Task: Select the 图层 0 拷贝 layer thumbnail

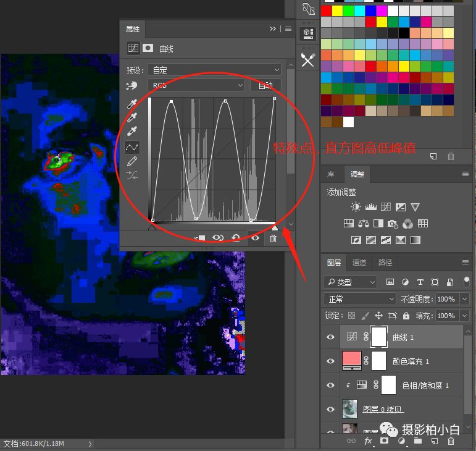Action: [x=349, y=409]
